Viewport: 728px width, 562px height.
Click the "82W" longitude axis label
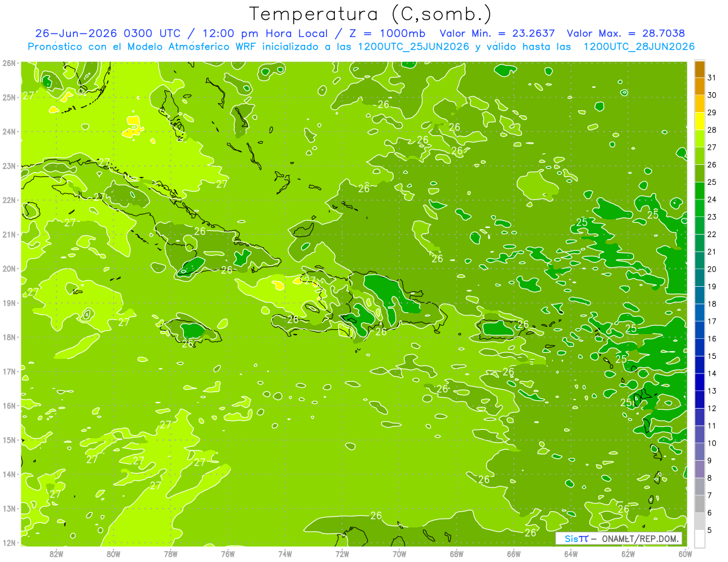coord(56,554)
